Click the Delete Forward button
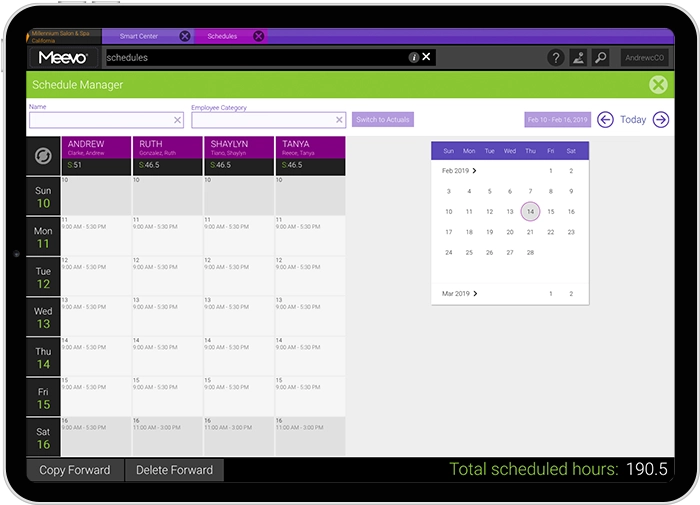Image resolution: width=700 pixels, height=505 pixels. 174,470
